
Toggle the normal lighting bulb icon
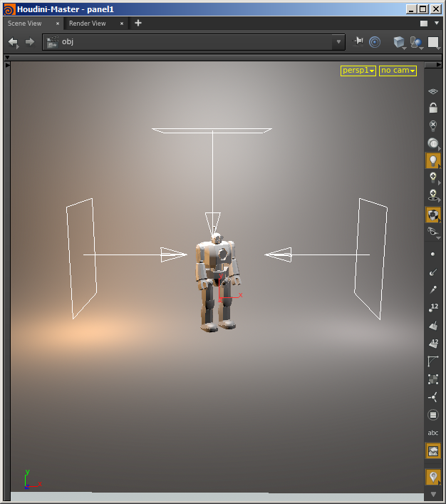(x=432, y=161)
